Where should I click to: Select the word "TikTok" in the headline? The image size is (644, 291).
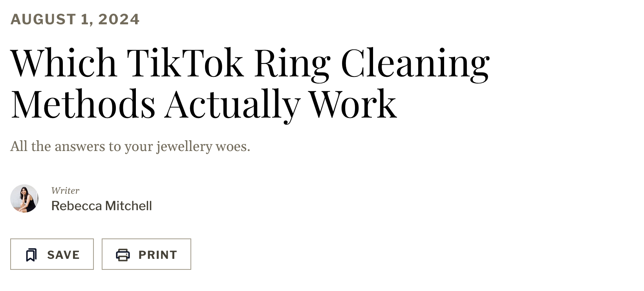(185, 63)
